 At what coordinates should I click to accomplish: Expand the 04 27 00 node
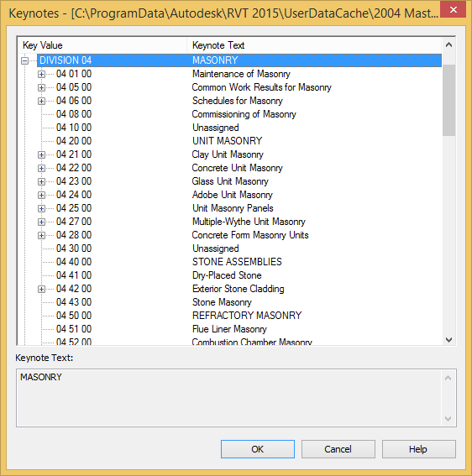(x=42, y=222)
